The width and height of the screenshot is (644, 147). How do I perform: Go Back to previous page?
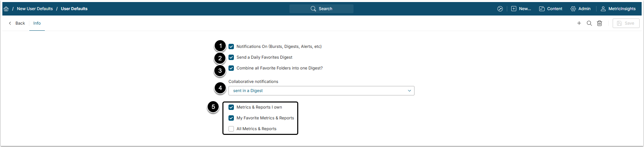point(17,23)
